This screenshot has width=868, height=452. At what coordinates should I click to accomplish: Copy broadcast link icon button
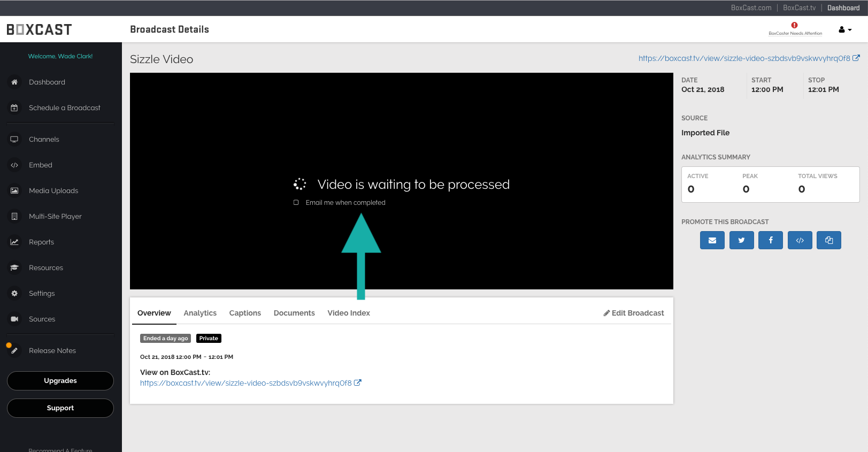coord(828,240)
